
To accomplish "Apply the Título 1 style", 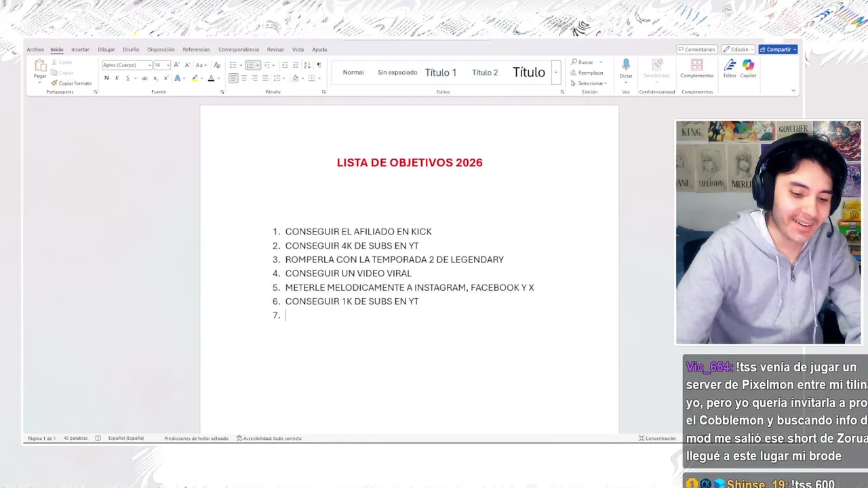I will pyautogui.click(x=441, y=73).
